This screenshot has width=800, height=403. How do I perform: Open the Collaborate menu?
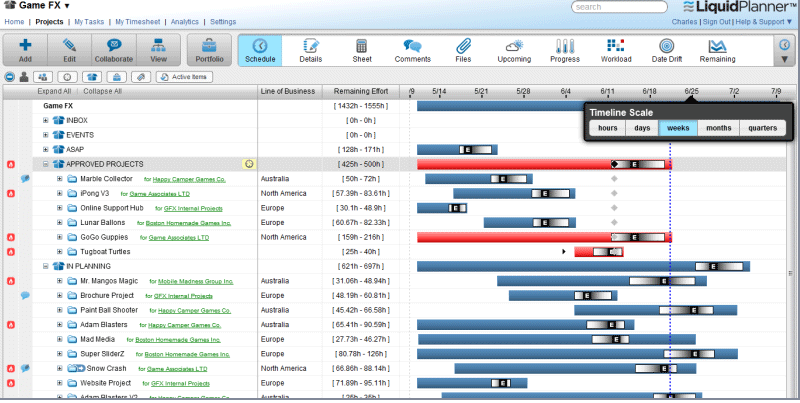tap(114, 50)
